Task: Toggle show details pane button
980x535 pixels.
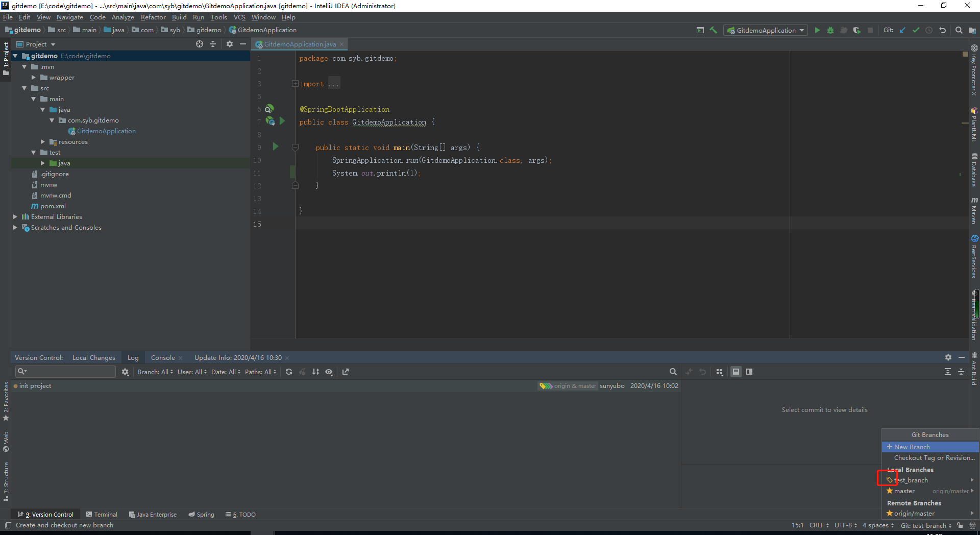Action: click(x=736, y=372)
